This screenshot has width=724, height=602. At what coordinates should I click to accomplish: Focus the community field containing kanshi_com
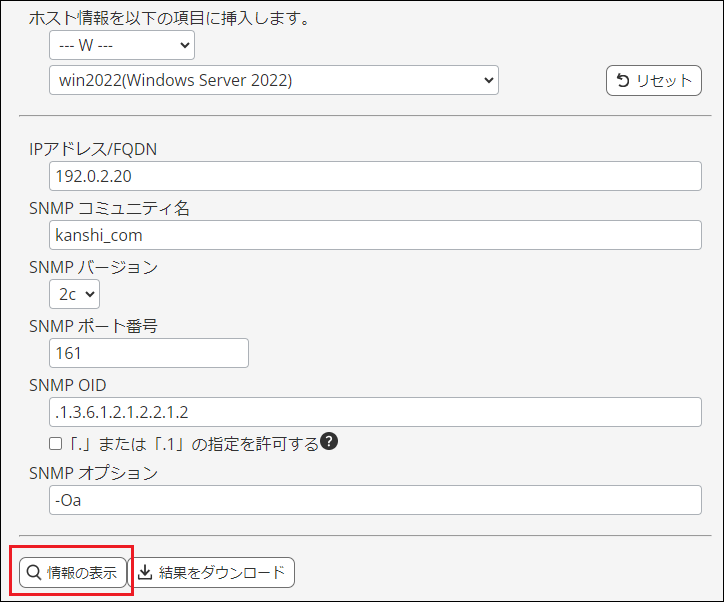(x=375, y=235)
